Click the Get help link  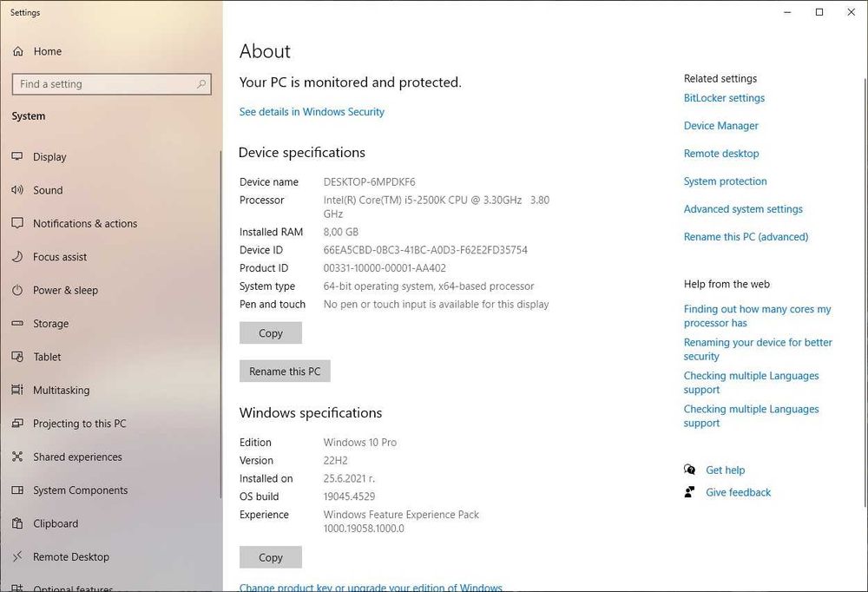point(725,470)
